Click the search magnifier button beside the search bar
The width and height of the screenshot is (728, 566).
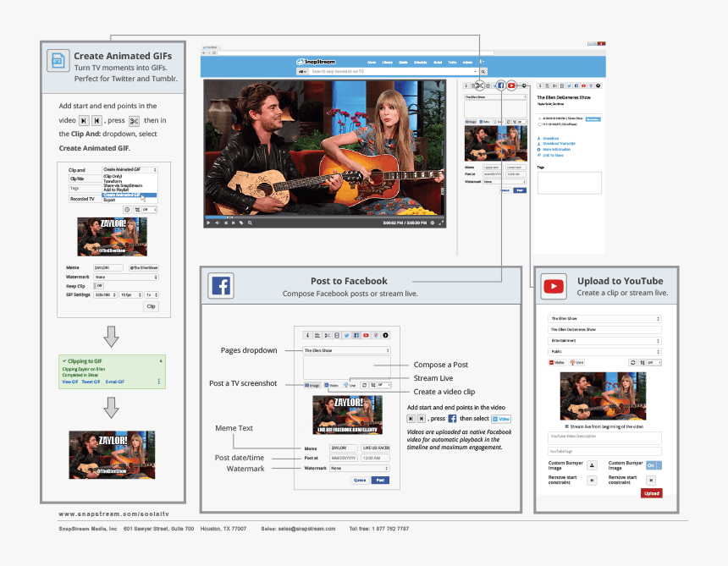[x=483, y=71]
